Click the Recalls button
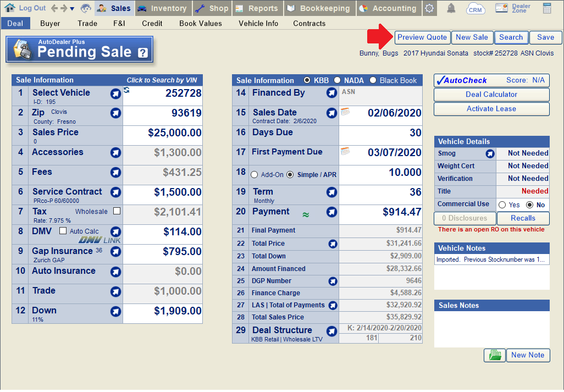Image resolution: width=564 pixels, height=392 pixels. [523, 218]
